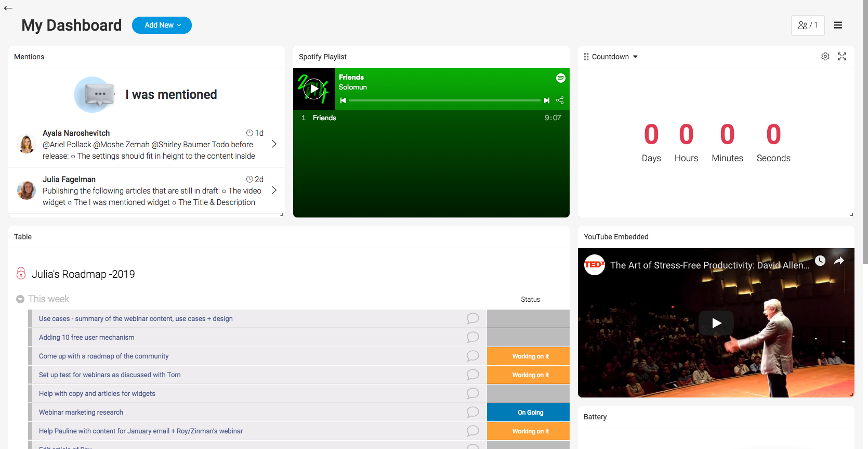This screenshot has width=868, height=449.
Task: Open item Adding 10 free user mechanism
Action: (87, 338)
